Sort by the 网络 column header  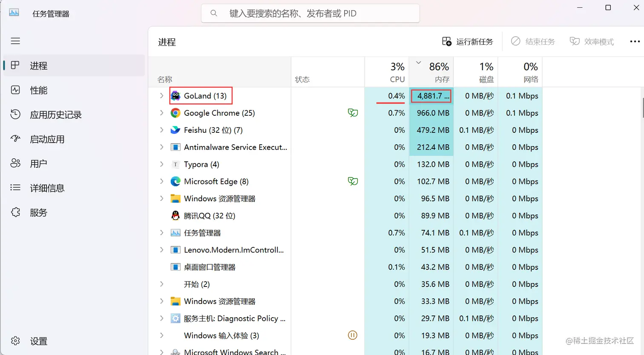(520, 72)
